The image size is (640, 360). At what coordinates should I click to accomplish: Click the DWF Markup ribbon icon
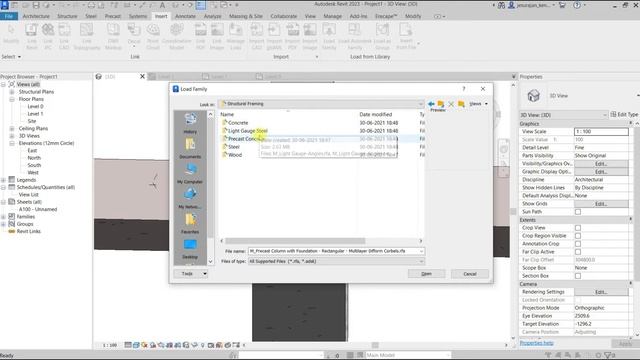pos(113,36)
